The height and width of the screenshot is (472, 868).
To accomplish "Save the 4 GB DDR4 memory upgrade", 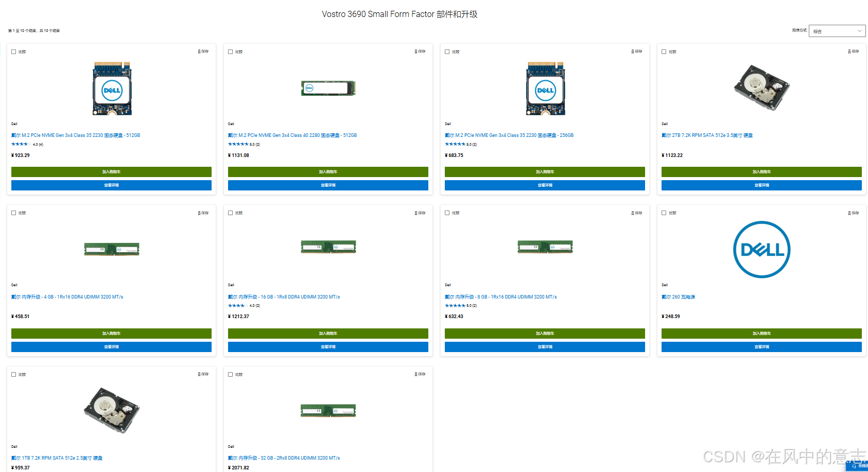I will [203, 213].
